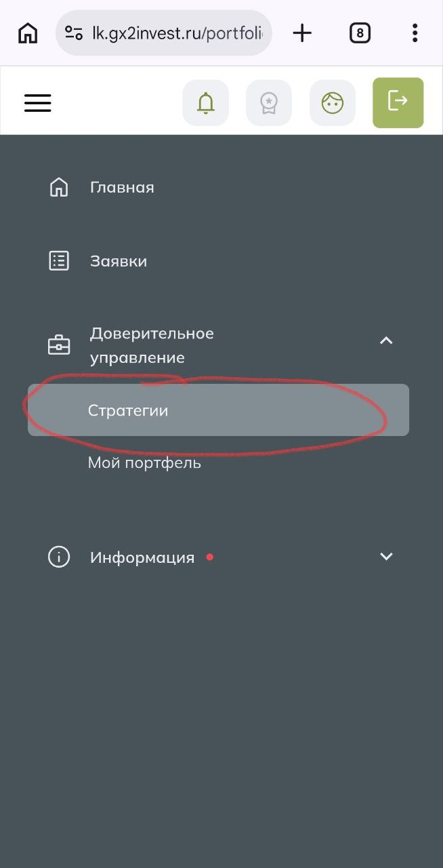Open a new browser tab

[302, 33]
